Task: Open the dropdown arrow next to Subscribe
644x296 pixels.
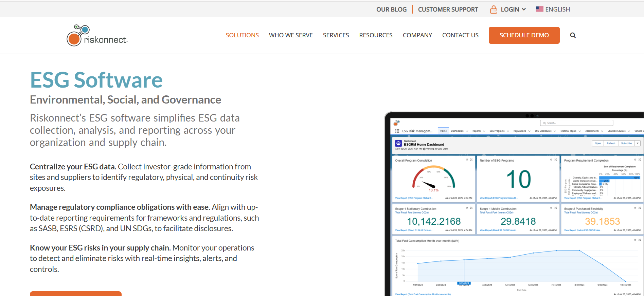Action: [x=638, y=143]
